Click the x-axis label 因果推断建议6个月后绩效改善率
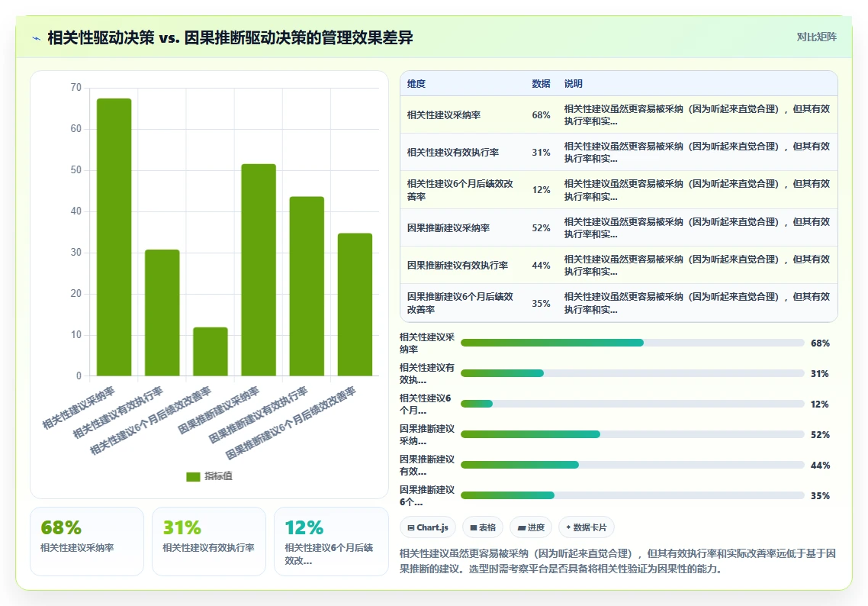The height and width of the screenshot is (606, 868). [290, 423]
